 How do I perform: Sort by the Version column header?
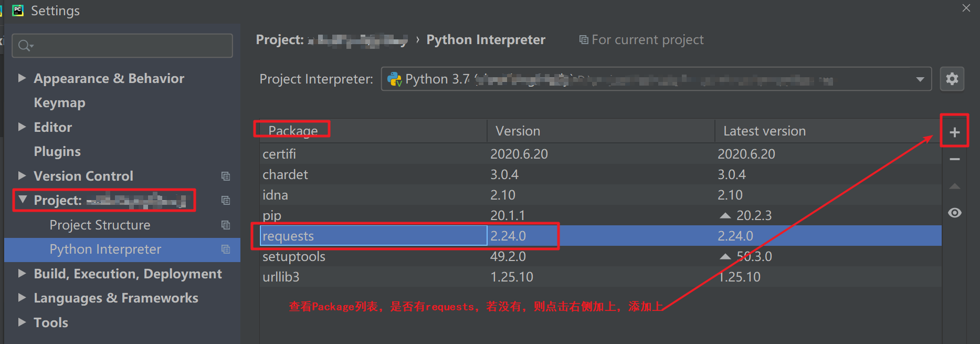[518, 131]
